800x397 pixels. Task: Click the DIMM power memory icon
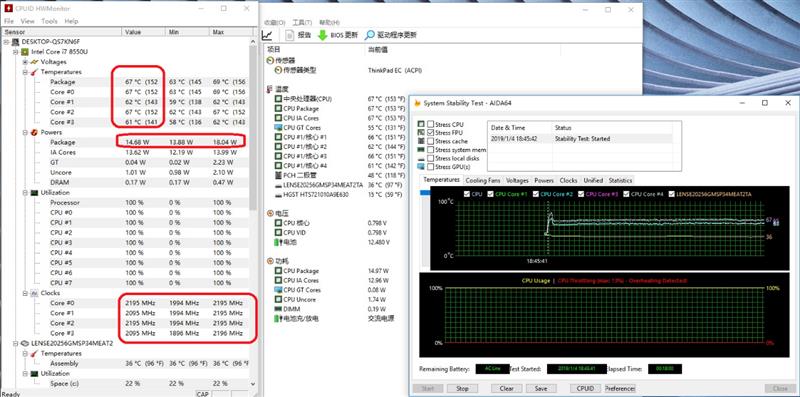tap(278, 309)
